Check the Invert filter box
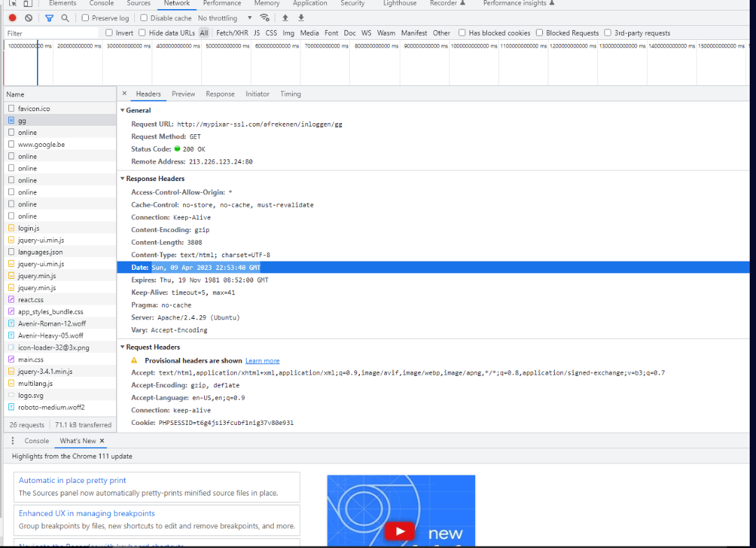The image size is (756, 548). pyautogui.click(x=109, y=33)
